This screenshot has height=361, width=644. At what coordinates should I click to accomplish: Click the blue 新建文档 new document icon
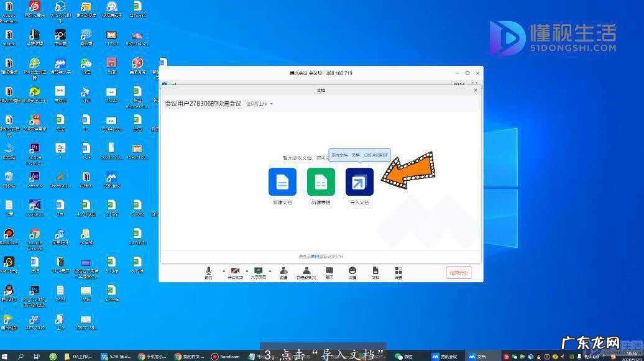[x=282, y=182]
